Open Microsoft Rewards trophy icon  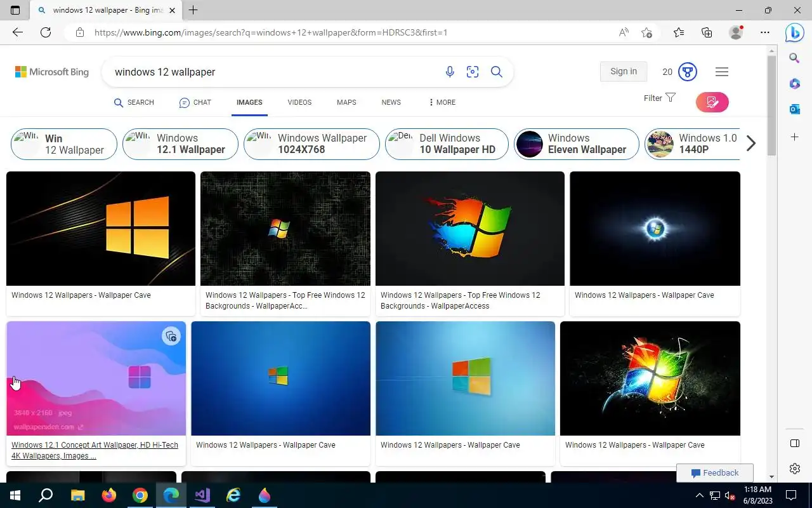click(x=688, y=72)
